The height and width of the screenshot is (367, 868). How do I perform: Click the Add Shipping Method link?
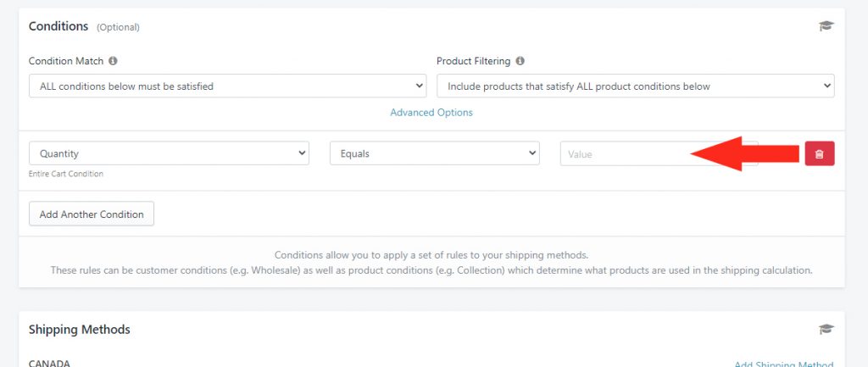784,364
